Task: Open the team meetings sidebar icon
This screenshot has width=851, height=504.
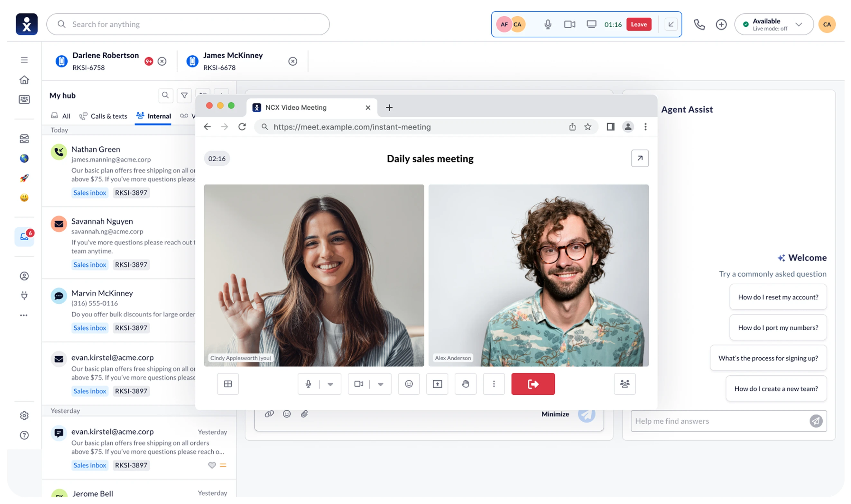Action: tap(24, 99)
